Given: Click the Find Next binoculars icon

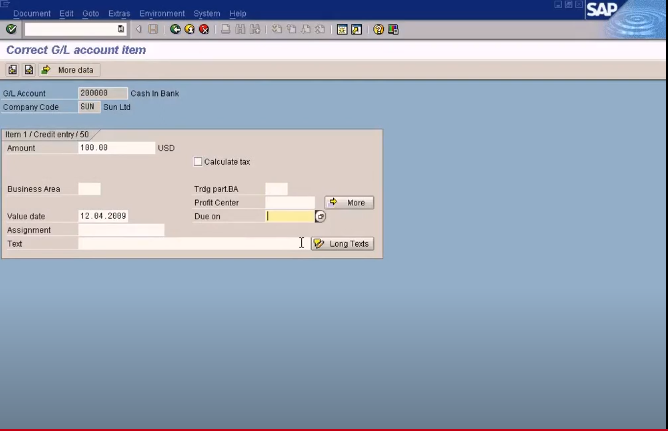Looking at the screenshot, I should 255,29.
